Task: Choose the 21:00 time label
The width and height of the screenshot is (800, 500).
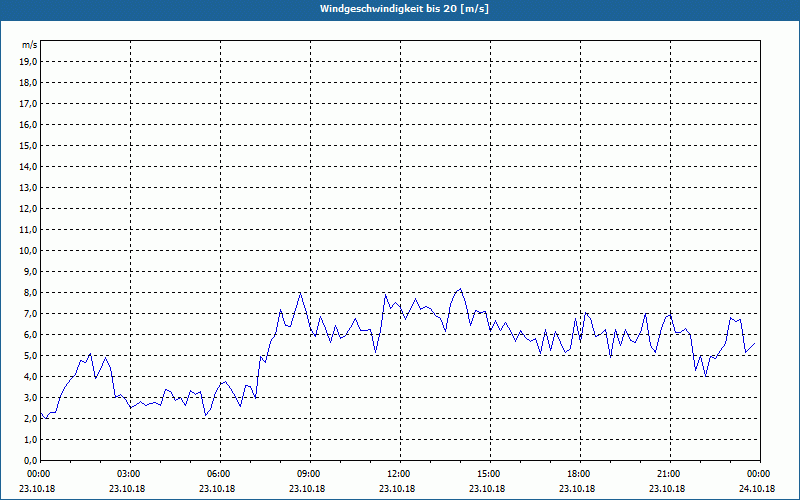Action: [x=670, y=474]
